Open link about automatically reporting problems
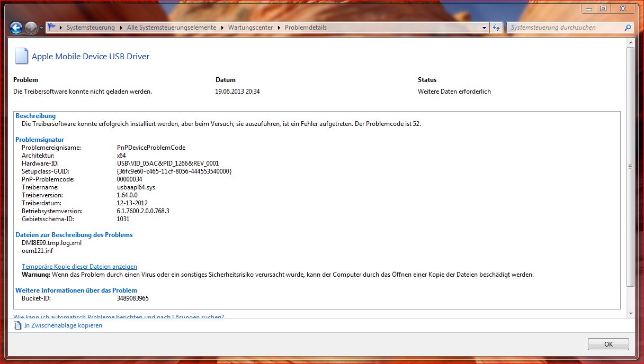Image resolution: width=644 pixels, height=364 pixels. click(119, 316)
